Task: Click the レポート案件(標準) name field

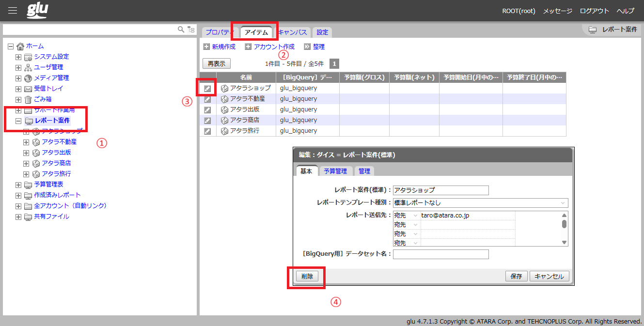Action: (x=441, y=190)
